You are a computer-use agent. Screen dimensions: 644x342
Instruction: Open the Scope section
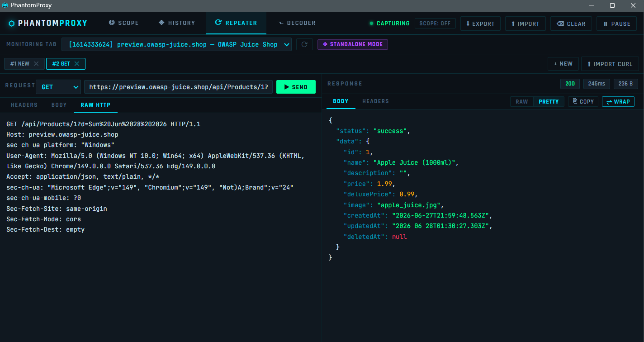[x=123, y=23]
